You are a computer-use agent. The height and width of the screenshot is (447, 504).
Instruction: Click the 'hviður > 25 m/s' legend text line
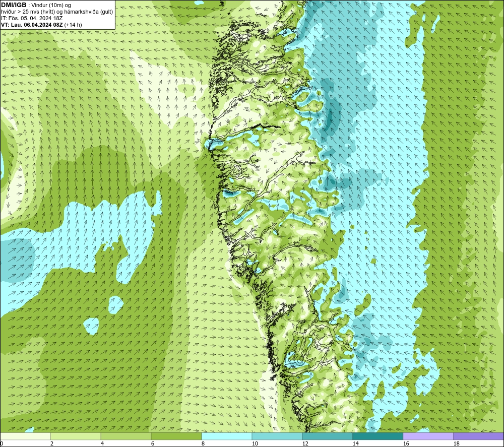pyautogui.click(x=57, y=12)
